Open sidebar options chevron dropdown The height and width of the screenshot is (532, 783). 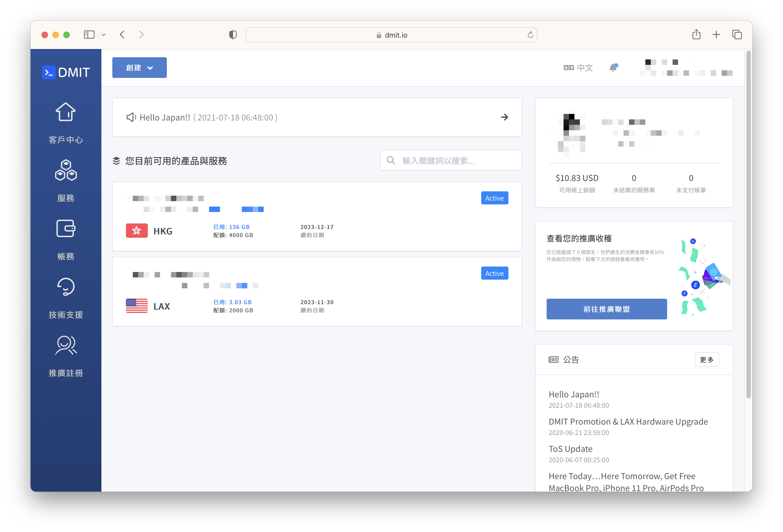tap(104, 35)
